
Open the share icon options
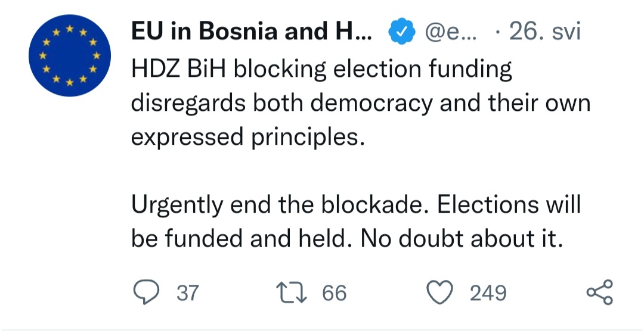pyautogui.click(x=599, y=293)
